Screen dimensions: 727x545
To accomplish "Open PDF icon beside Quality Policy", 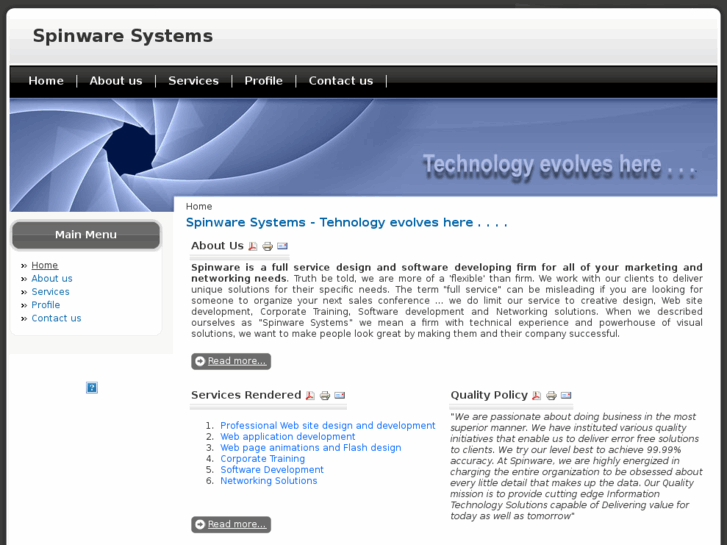I will tap(536, 396).
